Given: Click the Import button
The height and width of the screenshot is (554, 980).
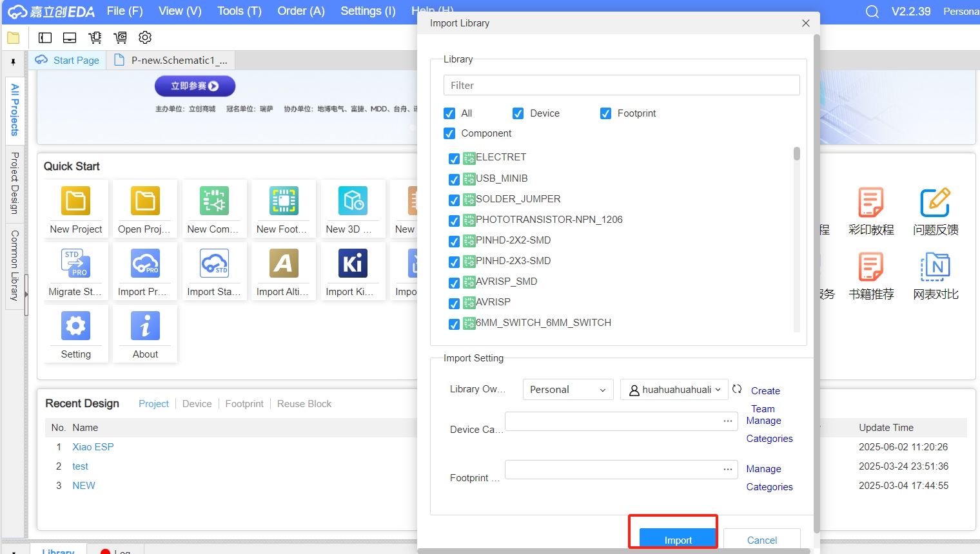Looking at the screenshot, I should tap(678, 539).
